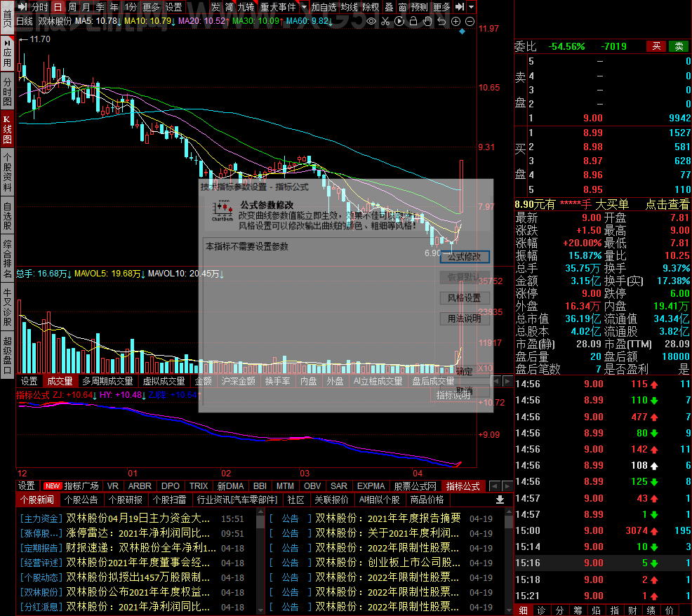Select the 月 monthly period
Image resolution: width=692 pixels, height=616 pixels.
[x=86, y=6]
